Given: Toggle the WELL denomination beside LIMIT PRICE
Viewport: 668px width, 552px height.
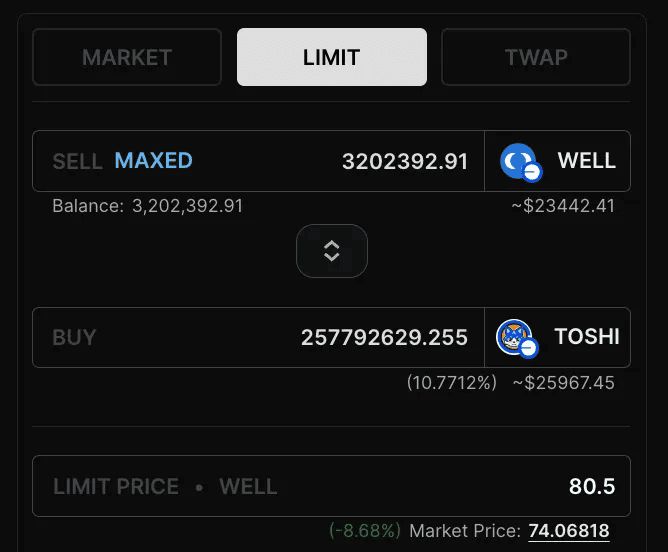Looking at the screenshot, I should [248, 487].
